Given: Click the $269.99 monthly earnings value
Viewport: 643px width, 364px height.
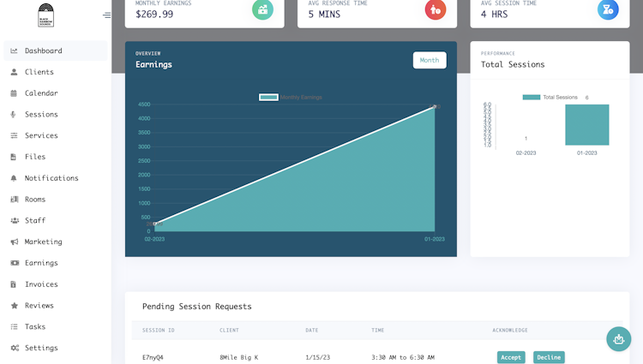Looking at the screenshot, I should [154, 15].
